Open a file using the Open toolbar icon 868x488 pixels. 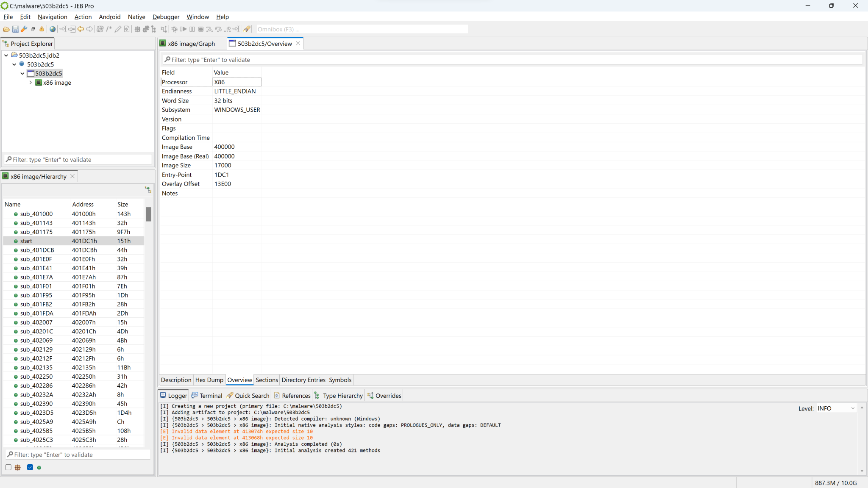7,29
